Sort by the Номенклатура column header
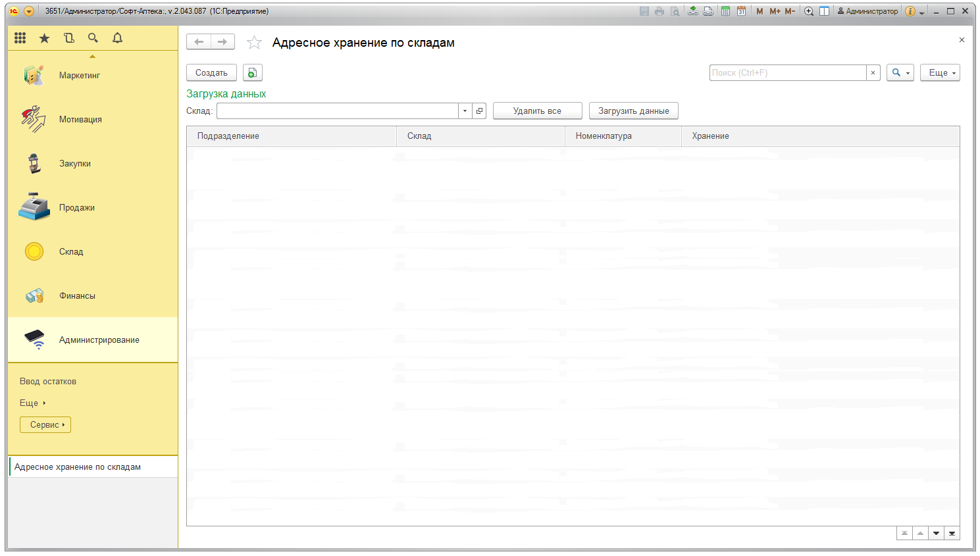The height and width of the screenshot is (556, 980). click(604, 136)
